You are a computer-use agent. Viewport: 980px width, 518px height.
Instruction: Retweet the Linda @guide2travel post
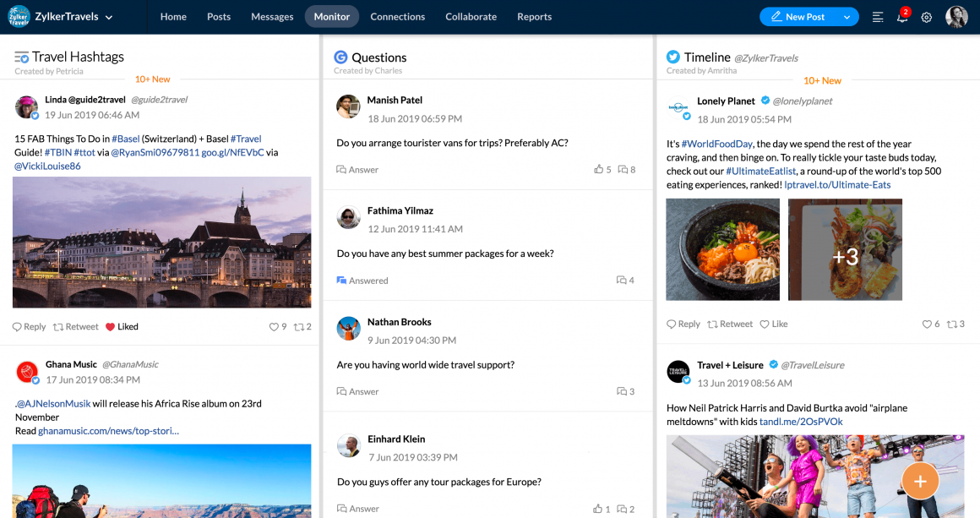(76, 327)
